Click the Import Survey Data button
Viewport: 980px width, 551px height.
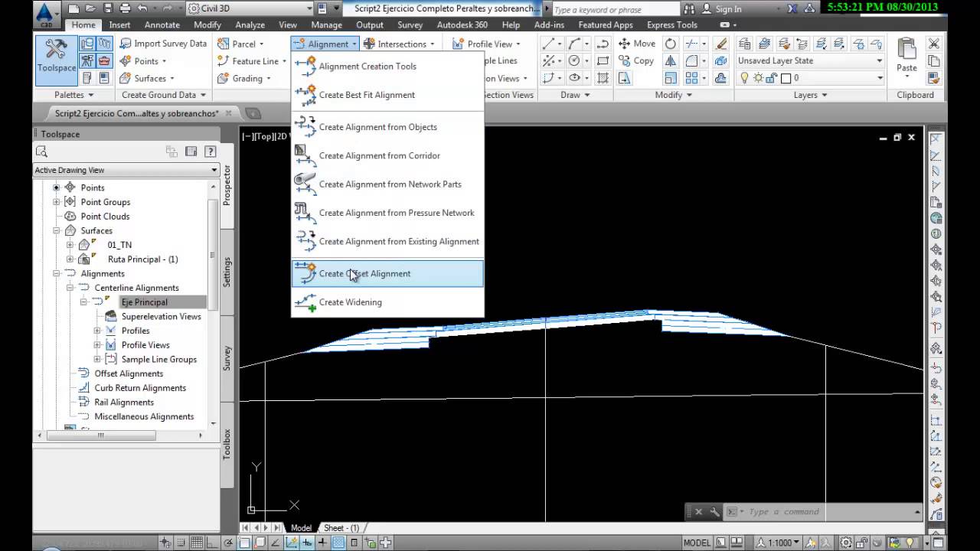(x=163, y=44)
